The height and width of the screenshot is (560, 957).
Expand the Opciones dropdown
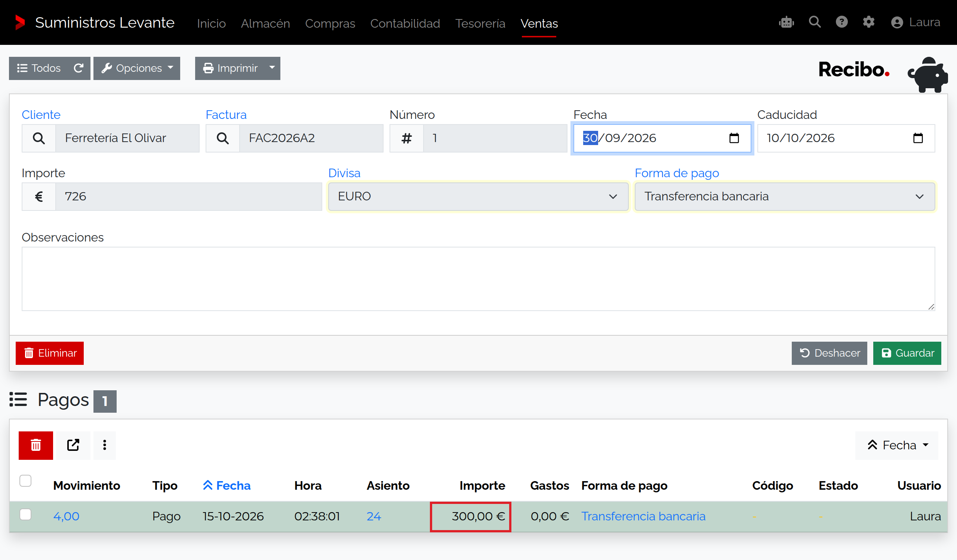pyautogui.click(x=137, y=68)
